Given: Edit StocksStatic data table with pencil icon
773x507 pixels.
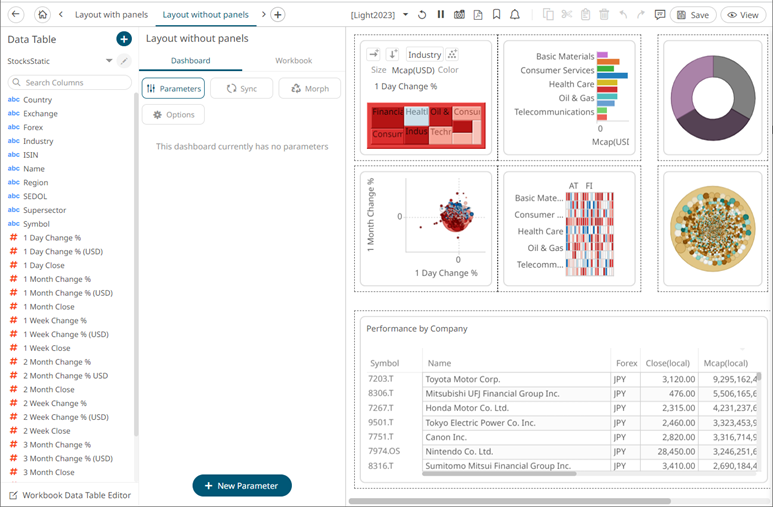Looking at the screenshot, I should click(x=124, y=61).
